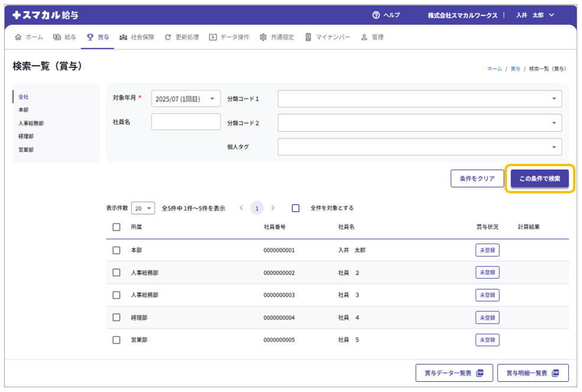Click the update processing refresh icon

(168, 37)
